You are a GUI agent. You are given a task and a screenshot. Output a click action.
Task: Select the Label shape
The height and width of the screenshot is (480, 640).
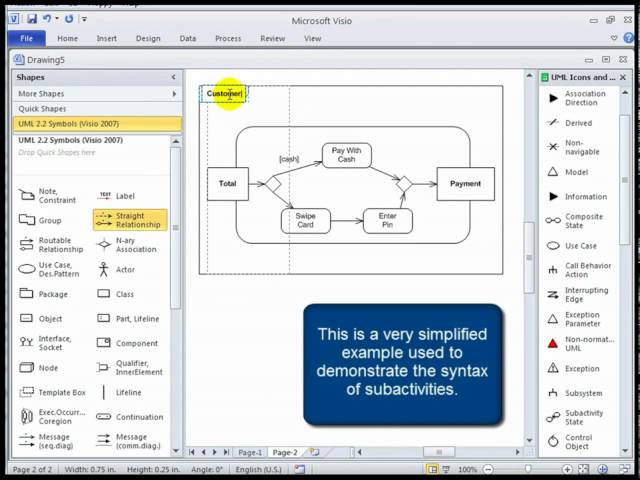(116, 196)
